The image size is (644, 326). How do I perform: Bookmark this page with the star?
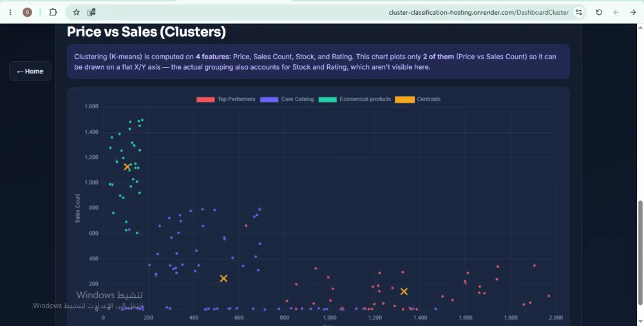[x=77, y=12]
